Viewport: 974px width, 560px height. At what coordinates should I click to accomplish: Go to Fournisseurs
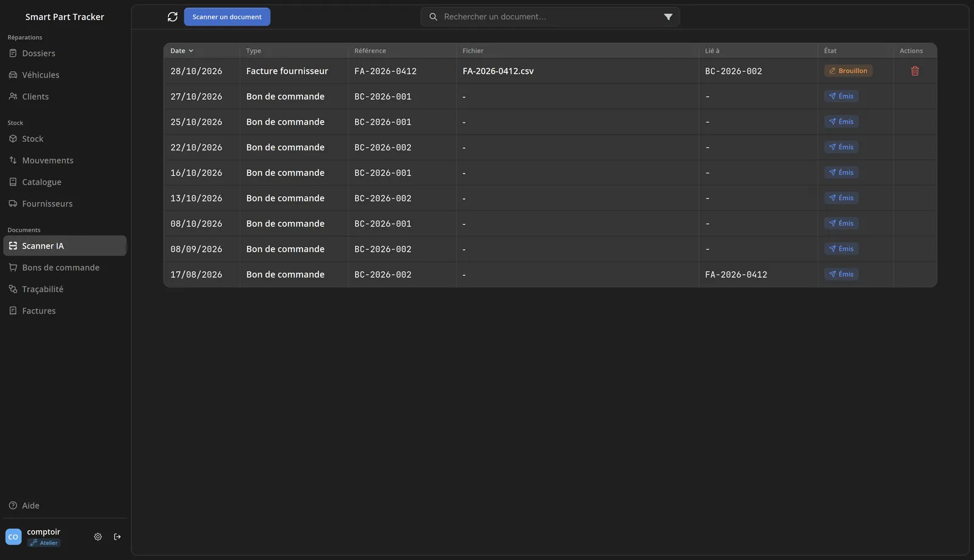pyautogui.click(x=65, y=204)
